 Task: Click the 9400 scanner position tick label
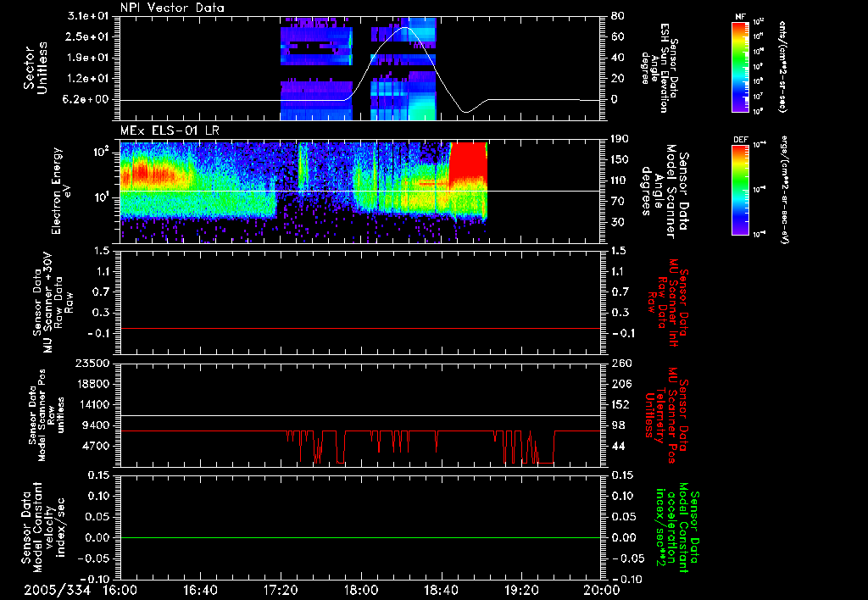96,425
